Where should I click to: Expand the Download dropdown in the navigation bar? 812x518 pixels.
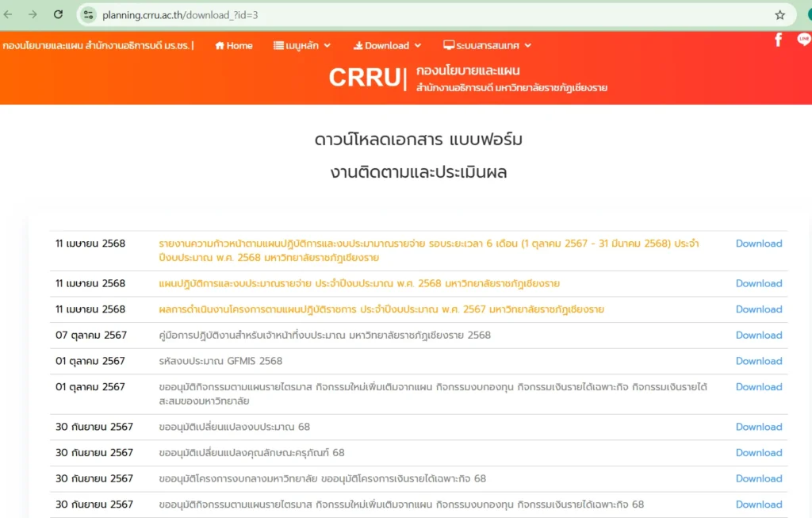point(387,45)
